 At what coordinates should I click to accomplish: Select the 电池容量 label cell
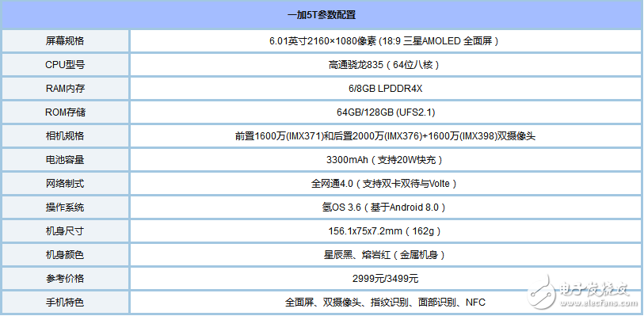click(65, 160)
